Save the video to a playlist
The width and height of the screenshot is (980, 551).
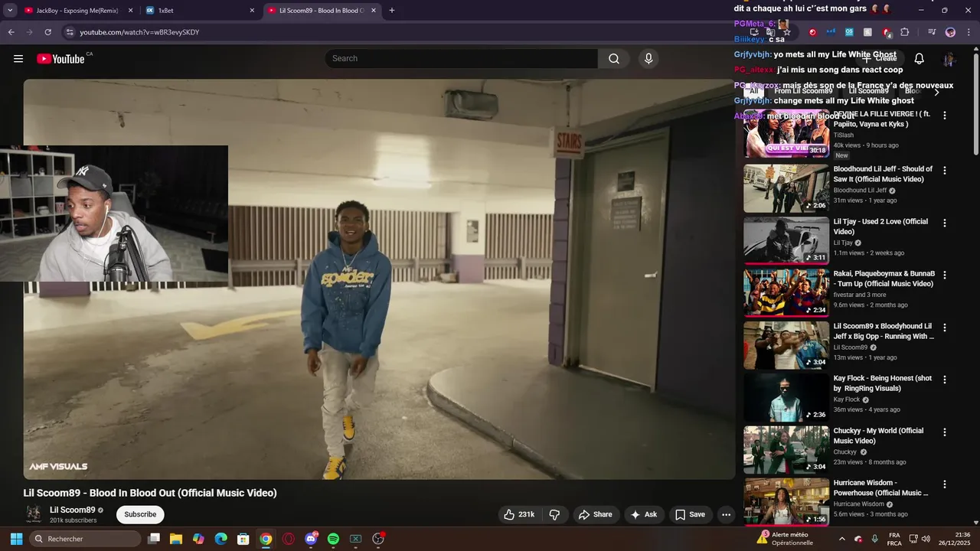(690, 514)
